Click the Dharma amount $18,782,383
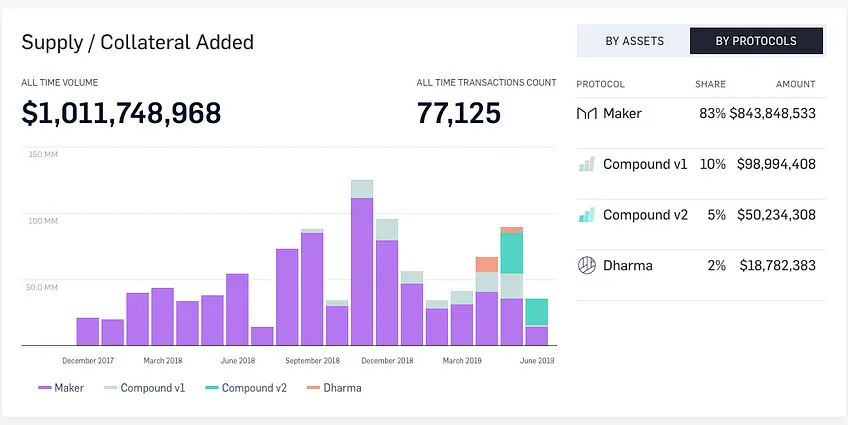848x425 pixels. 778,265
